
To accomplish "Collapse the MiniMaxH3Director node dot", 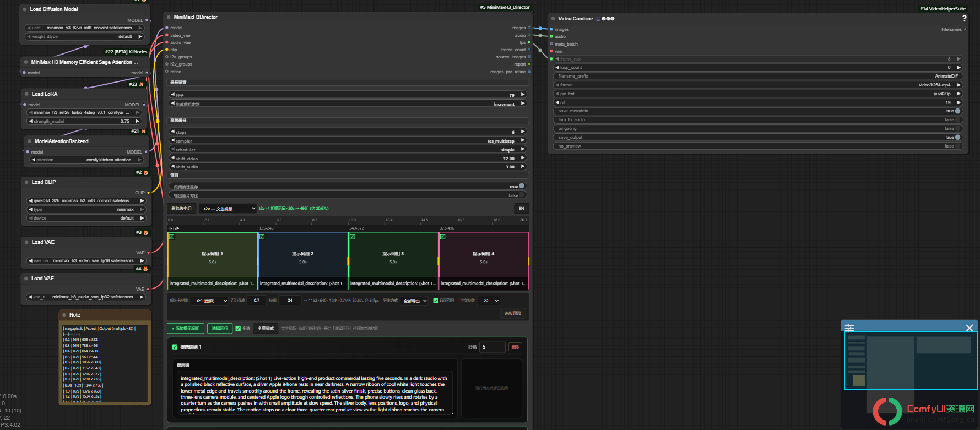I will click(169, 17).
